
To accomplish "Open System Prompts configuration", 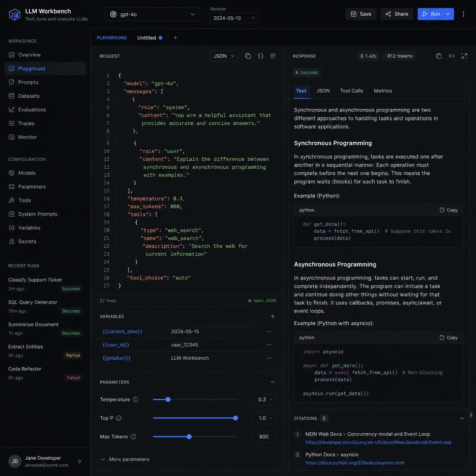I will tap(45, 214).
